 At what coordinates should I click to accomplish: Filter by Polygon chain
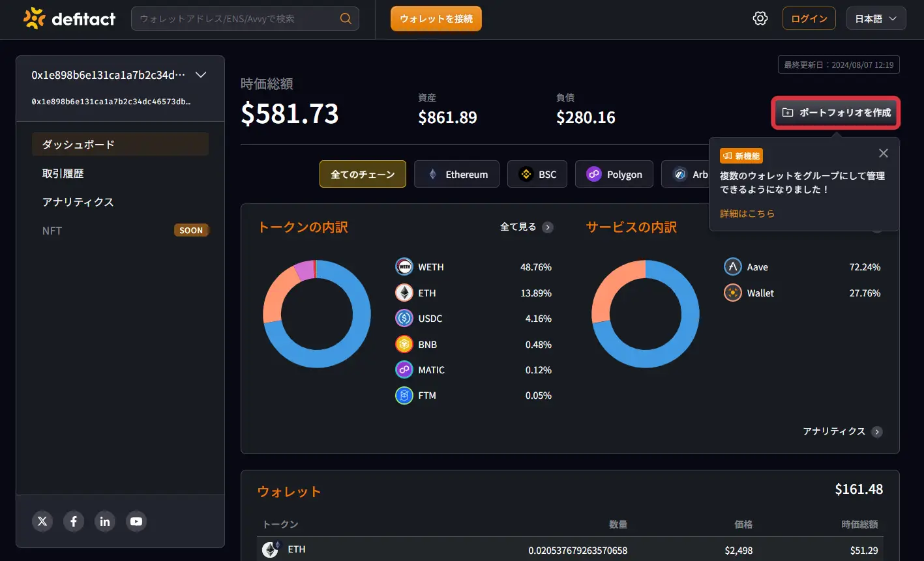point(614,174)
